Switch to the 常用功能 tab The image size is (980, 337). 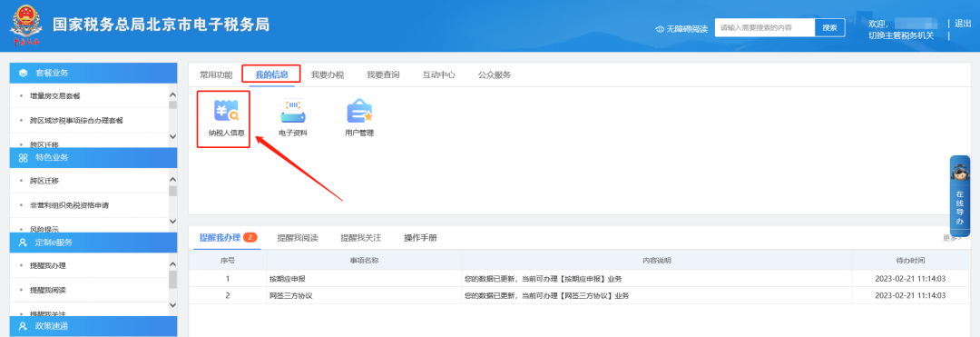point(216,74)
